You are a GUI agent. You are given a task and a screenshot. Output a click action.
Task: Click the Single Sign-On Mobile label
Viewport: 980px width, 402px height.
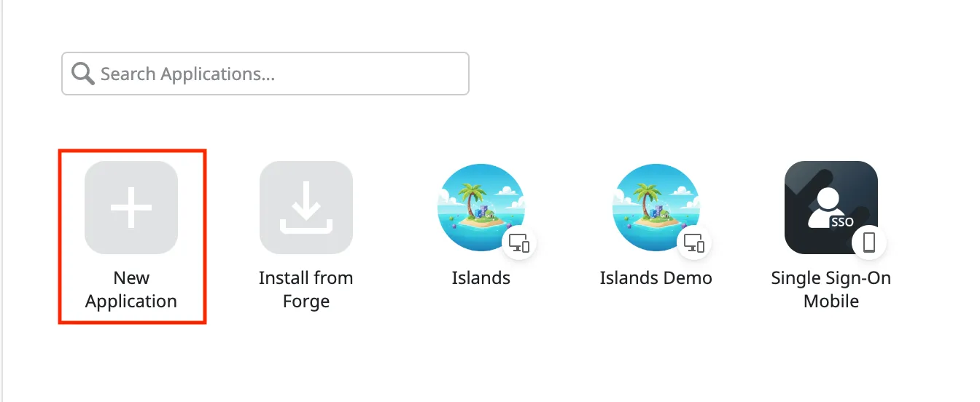coord(831,289)
